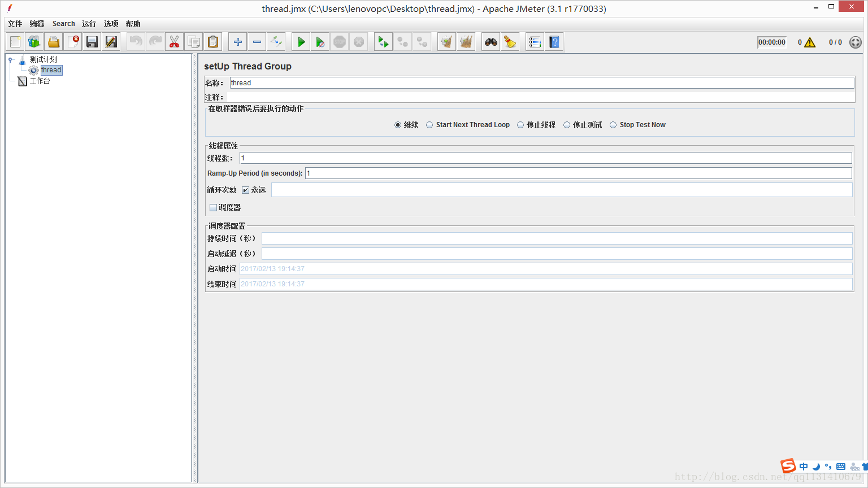Click Remote Start All icon
This screenshot has width=868, height=488.
tap(383, 42)
